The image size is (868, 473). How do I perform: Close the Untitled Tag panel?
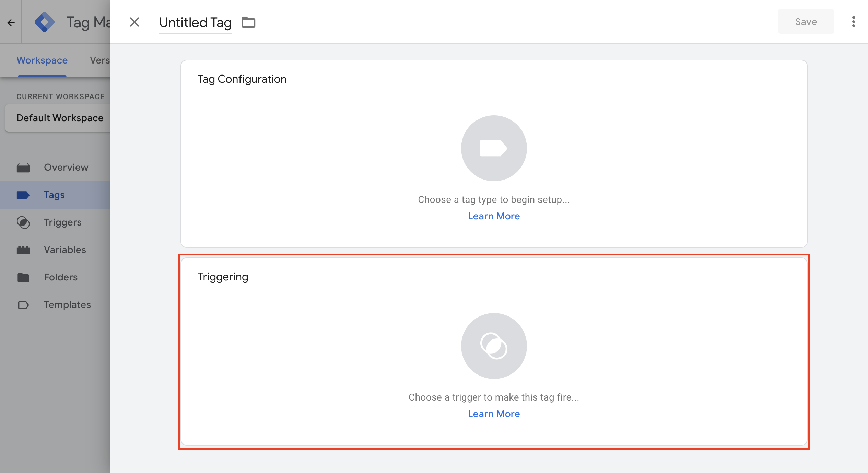pos(134,22)
